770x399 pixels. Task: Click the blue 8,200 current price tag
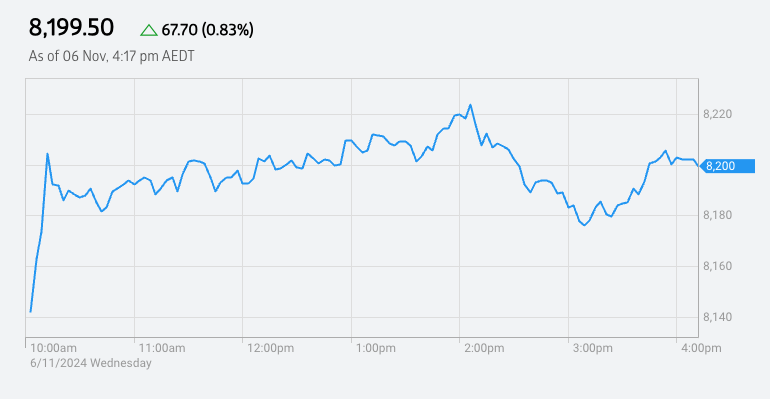pyautogui.click(x=727, y=166)
